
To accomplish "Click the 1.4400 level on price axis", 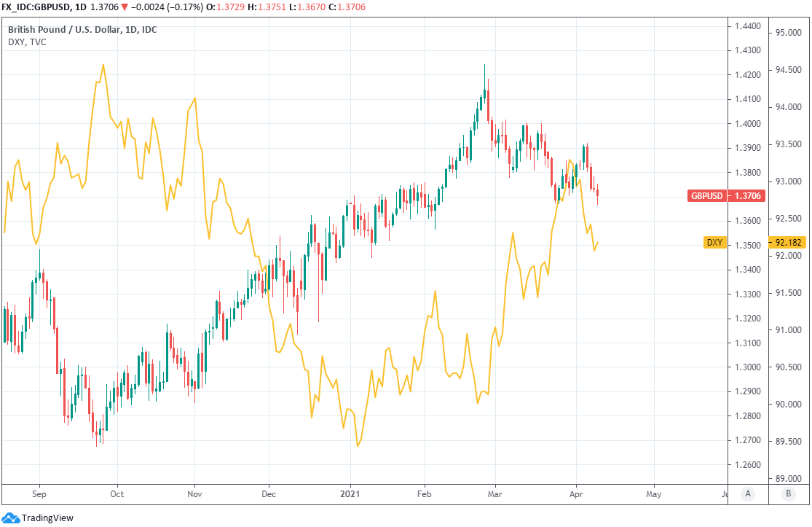I will 748,26.
